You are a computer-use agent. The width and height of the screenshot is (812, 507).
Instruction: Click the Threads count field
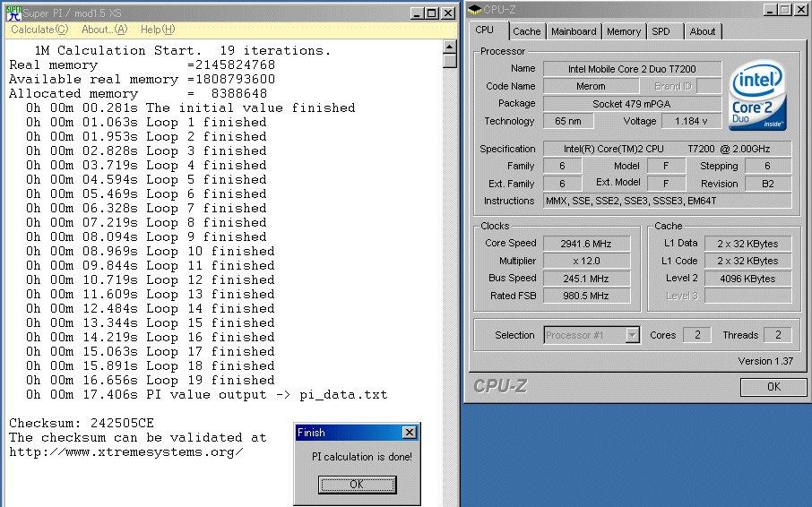click(778, 335)
